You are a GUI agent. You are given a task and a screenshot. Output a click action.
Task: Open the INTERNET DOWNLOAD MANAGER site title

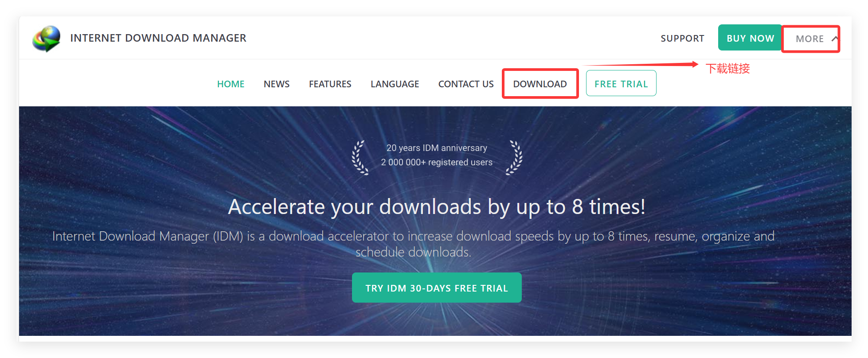pyautogui.click(x=158, y=38)
